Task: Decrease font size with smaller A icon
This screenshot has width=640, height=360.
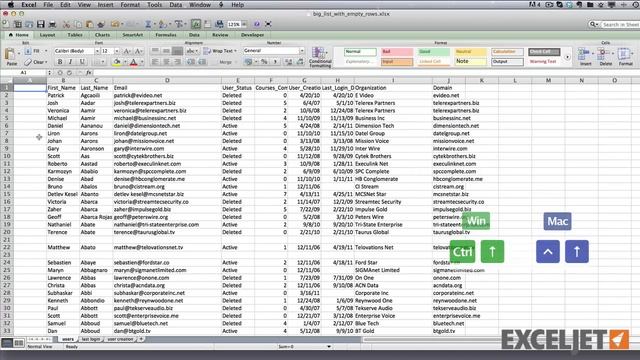Action: (x=138, y=51)
